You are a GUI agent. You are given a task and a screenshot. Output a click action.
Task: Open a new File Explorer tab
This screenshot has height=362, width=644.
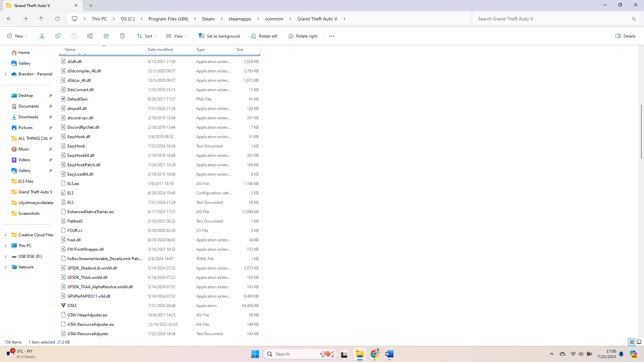click(91, 5)
